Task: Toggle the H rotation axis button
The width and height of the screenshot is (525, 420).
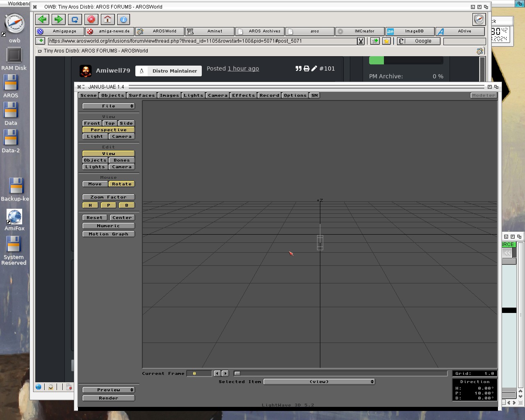Action: [x=91, y=205]
